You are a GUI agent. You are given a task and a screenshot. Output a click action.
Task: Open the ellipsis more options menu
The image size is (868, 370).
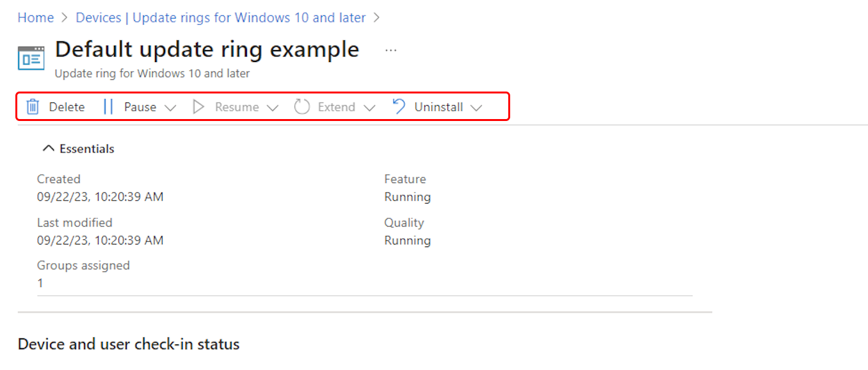tap(391, 50)
